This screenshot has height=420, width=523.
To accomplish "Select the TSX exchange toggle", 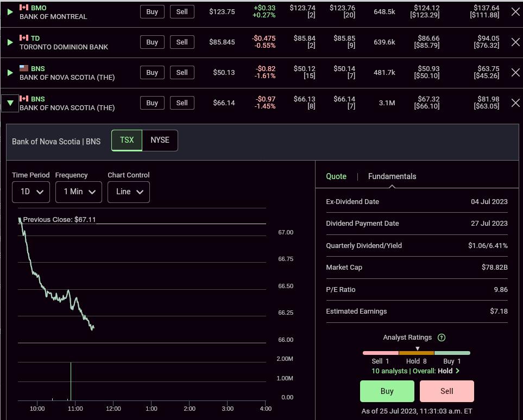I will 127,141.
